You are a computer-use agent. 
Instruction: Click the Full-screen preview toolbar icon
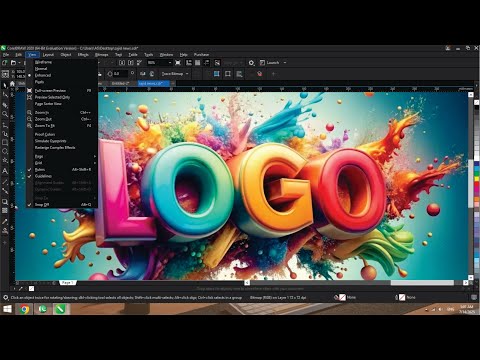tap(178, 63)
